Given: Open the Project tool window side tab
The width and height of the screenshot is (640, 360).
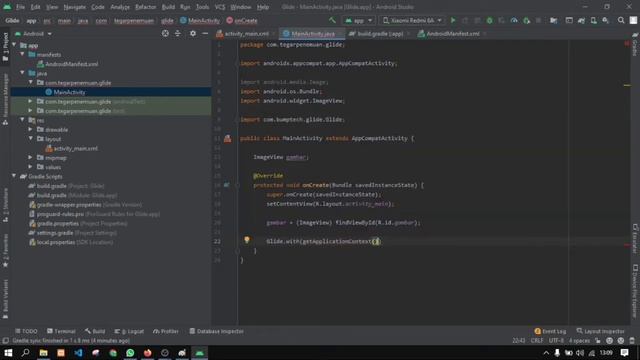Looking at the screenshot, I should (x=5, y=47).
